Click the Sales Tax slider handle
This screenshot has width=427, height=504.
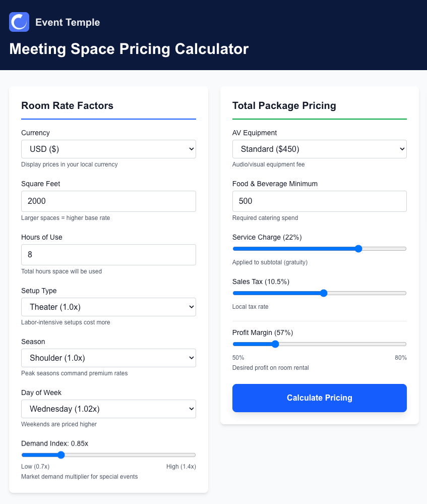pos(323,293)
